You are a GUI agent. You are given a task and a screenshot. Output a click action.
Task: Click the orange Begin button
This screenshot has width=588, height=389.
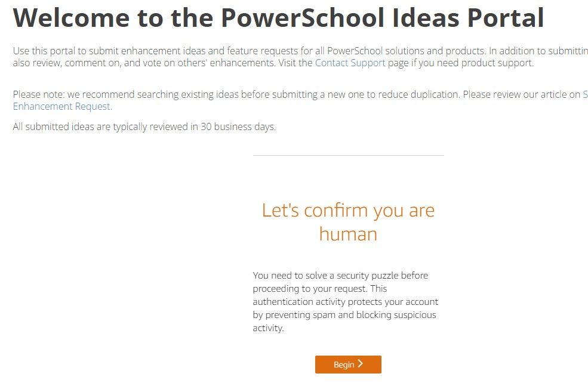(347, 365)
